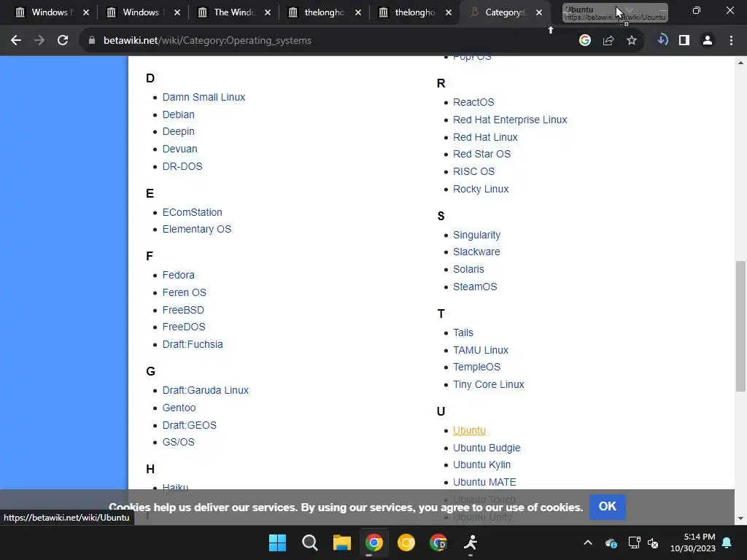Open the notification bell in the tray
Image resolution: width=747 pixels, height=560 pixels.
coord(727,542)
